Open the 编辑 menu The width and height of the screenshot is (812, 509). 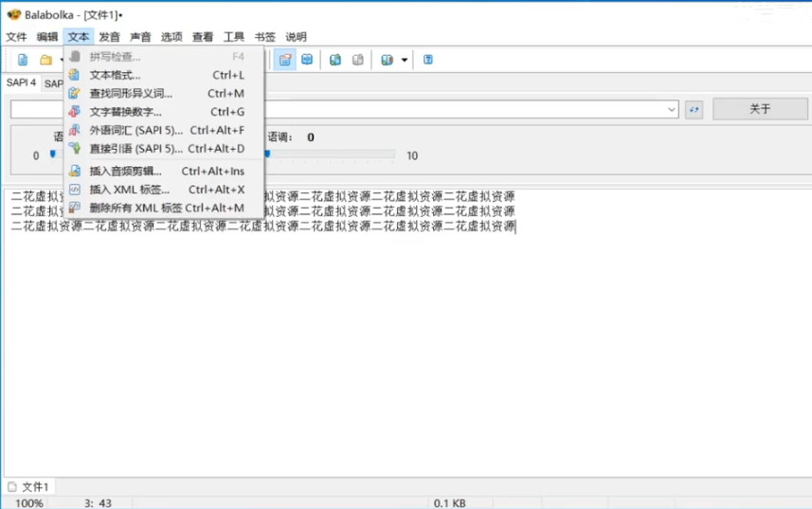point(47,37)
